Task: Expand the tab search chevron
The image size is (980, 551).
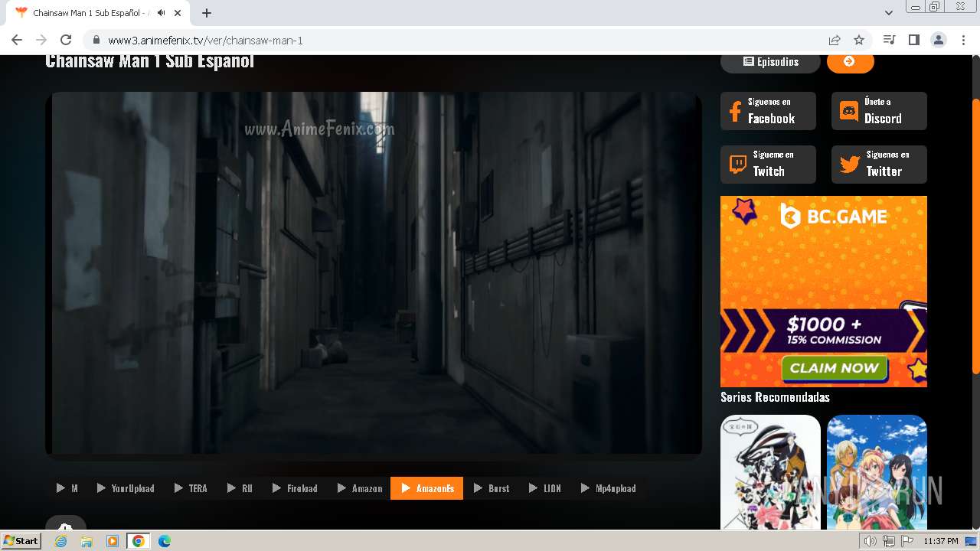Action: 889,13
